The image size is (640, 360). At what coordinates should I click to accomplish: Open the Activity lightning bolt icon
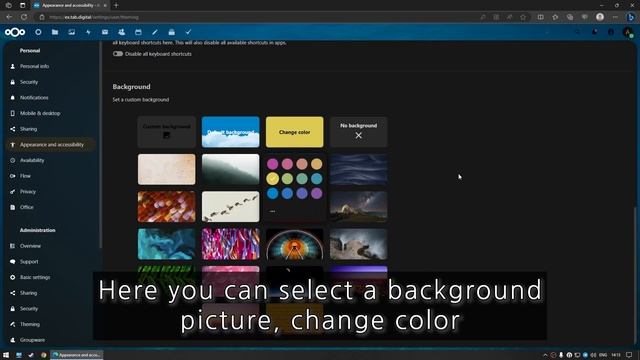pos(88,32)
